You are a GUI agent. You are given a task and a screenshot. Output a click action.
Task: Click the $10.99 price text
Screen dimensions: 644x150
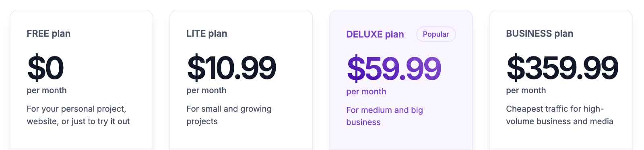231,67
